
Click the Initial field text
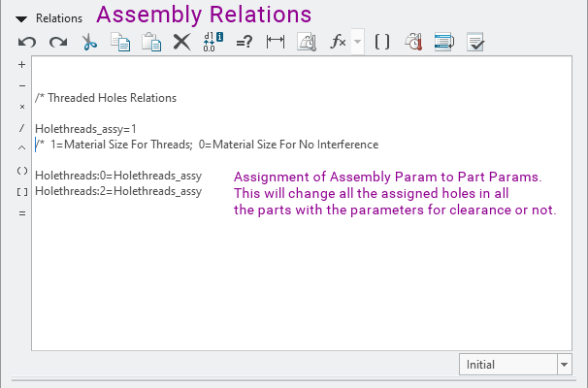pyautogui.click(x=480, y=365)
